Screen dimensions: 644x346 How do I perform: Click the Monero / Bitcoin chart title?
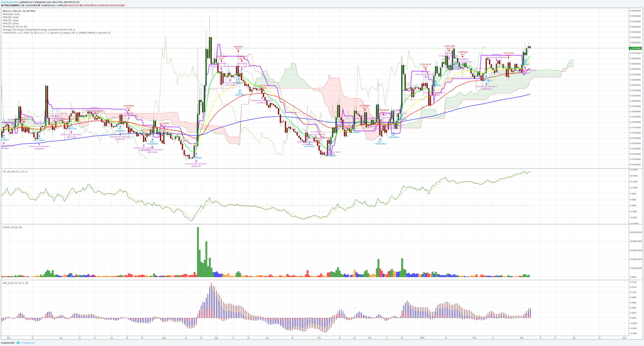pos(19,11)
